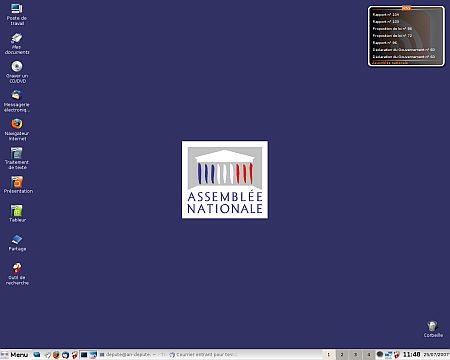Switch to the Courrier entrant taskbar window
The height and width of the screenshot is (360, 450).
tap(203, 355)
